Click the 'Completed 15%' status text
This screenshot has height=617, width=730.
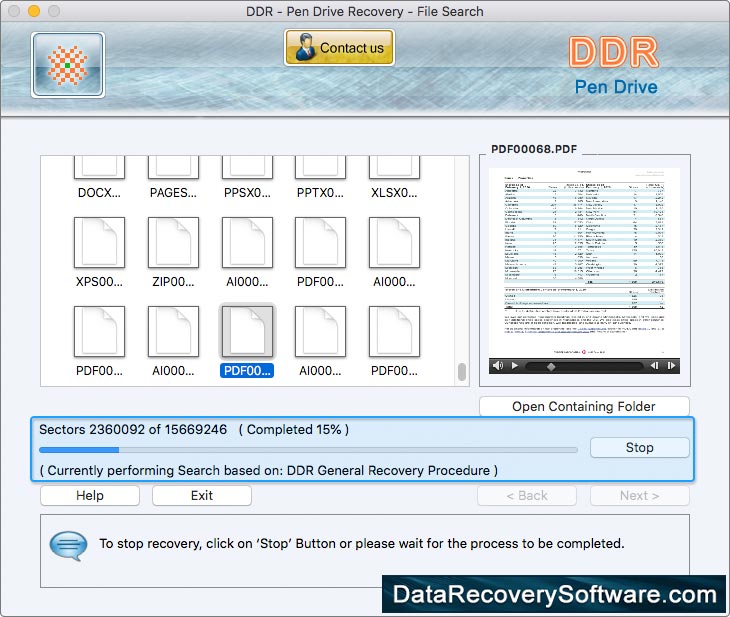[x=294, y=429]
